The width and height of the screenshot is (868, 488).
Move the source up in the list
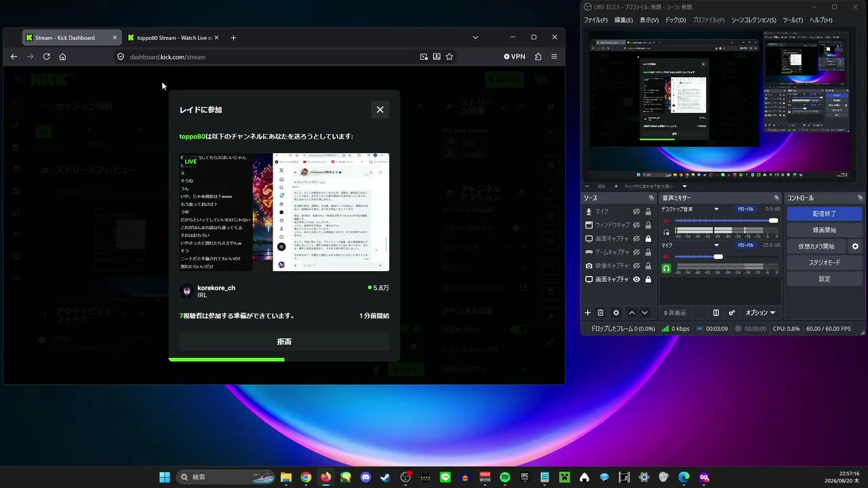[x=632, y=313]
